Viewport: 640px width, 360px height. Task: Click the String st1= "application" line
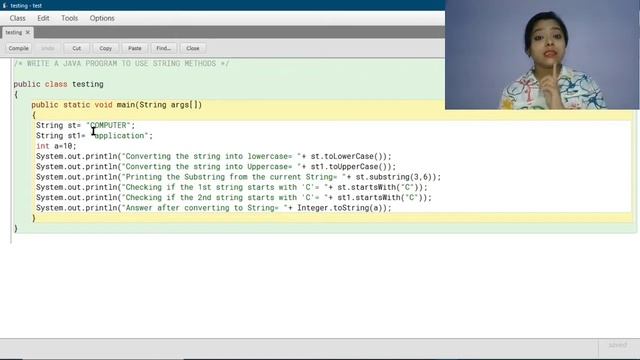(x=94, y=136)
